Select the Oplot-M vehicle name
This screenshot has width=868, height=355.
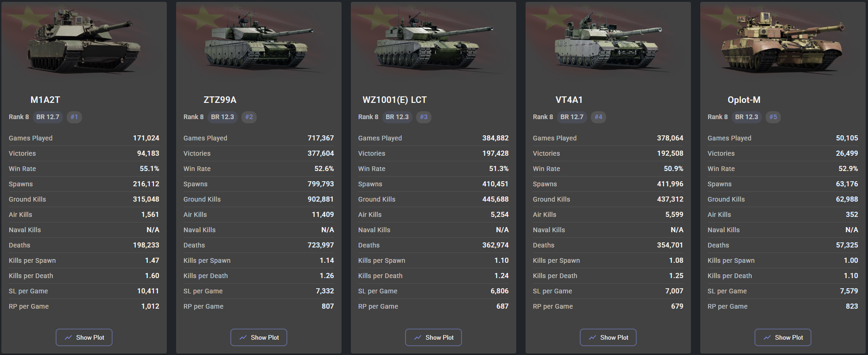pyautogui.click(x=744, y=100)
